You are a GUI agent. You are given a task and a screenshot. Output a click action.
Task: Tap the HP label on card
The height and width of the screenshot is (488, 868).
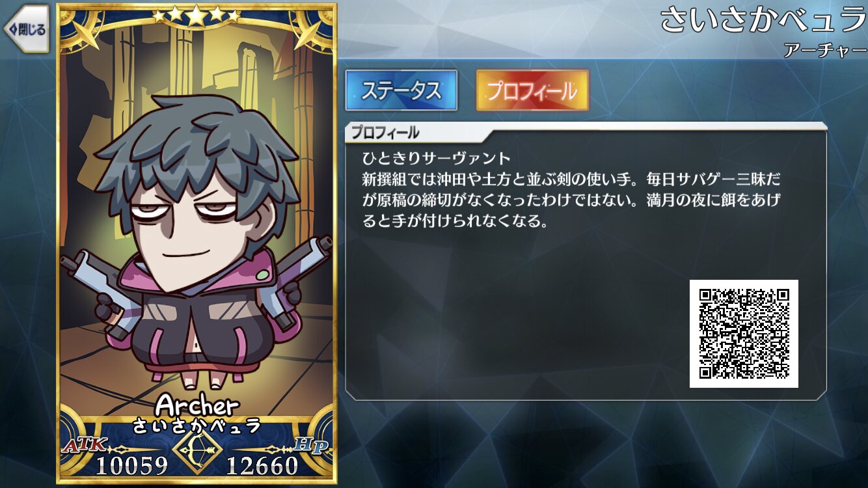click(312, 446)
